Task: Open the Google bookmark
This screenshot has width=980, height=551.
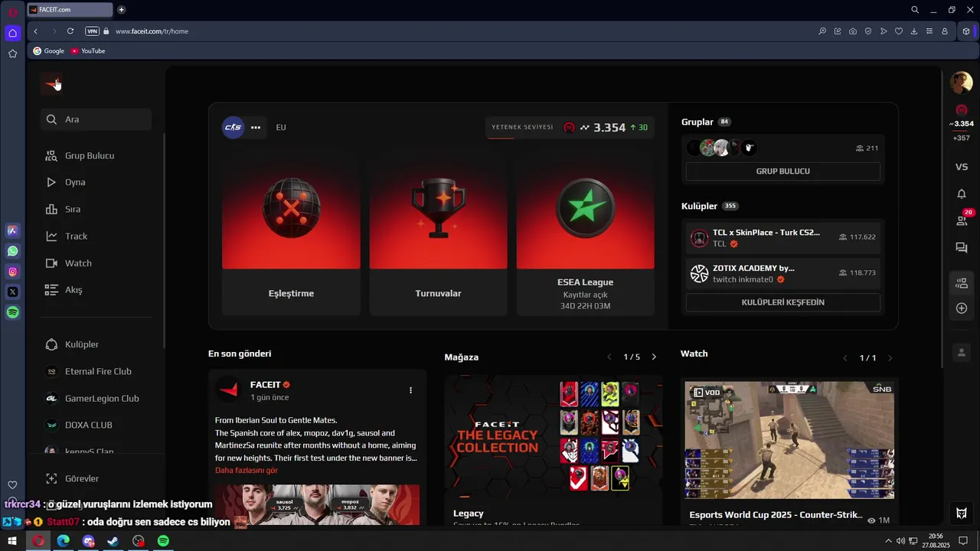Action: [48, 51]
